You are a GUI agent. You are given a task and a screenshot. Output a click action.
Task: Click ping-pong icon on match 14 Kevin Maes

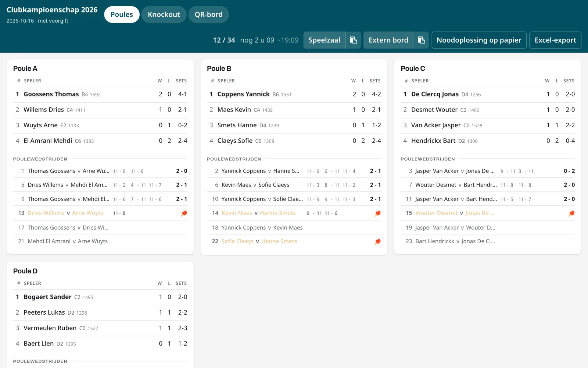[x=377, y=213]
